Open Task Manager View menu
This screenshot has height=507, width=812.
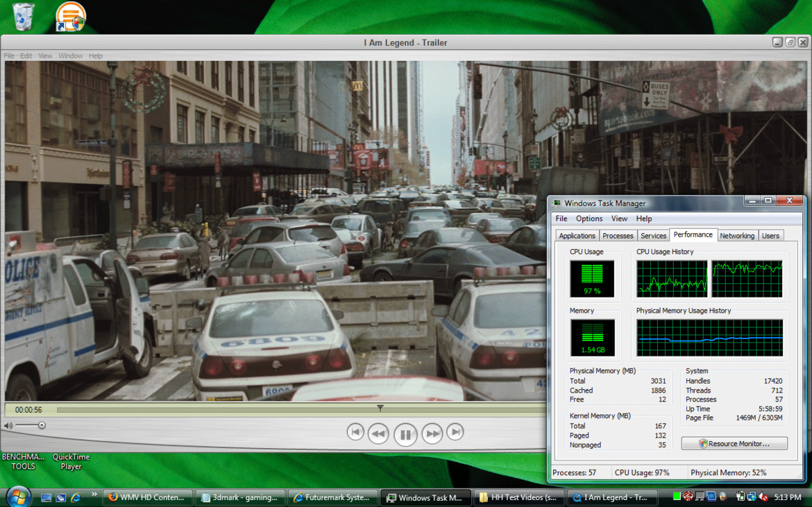[619, 218]
